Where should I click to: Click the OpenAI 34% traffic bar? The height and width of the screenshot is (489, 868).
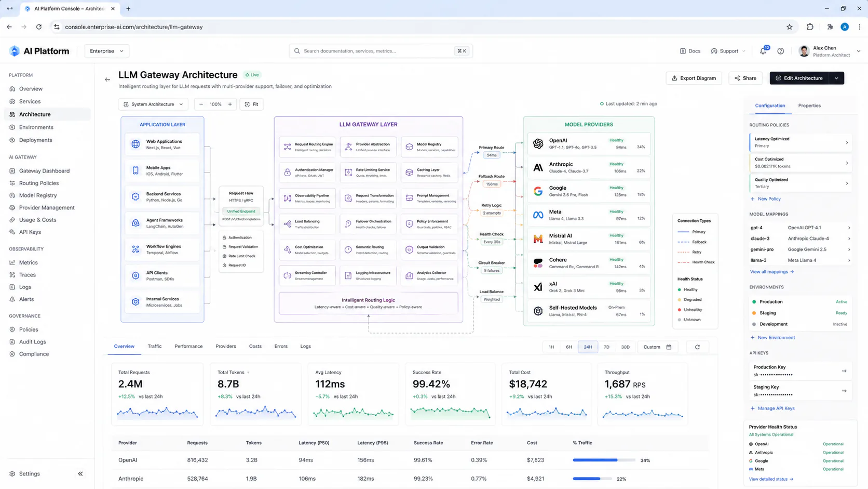(x=604, y=460)
